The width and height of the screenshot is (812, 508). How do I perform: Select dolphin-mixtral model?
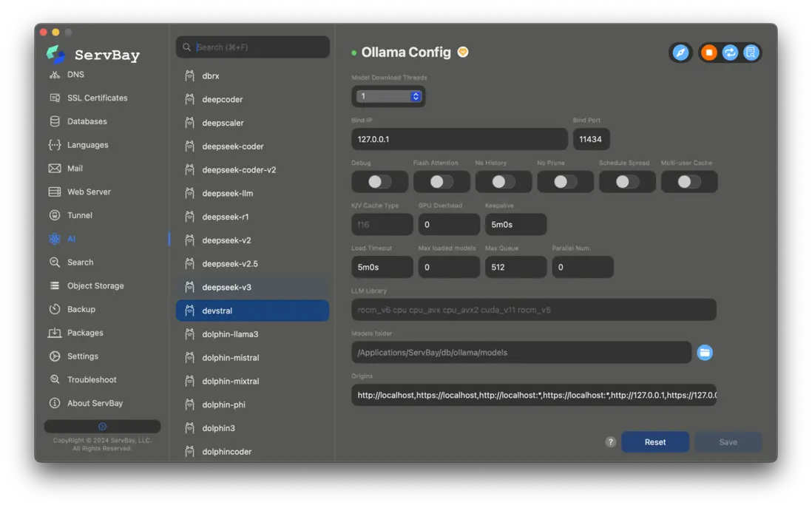(x=253, y=381)
